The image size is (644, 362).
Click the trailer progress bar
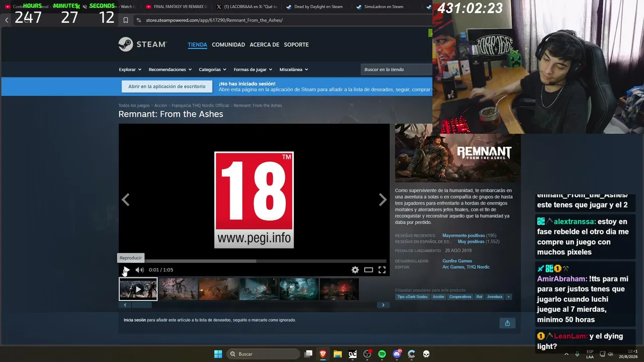pyautogui.click(x=254, y=261)
